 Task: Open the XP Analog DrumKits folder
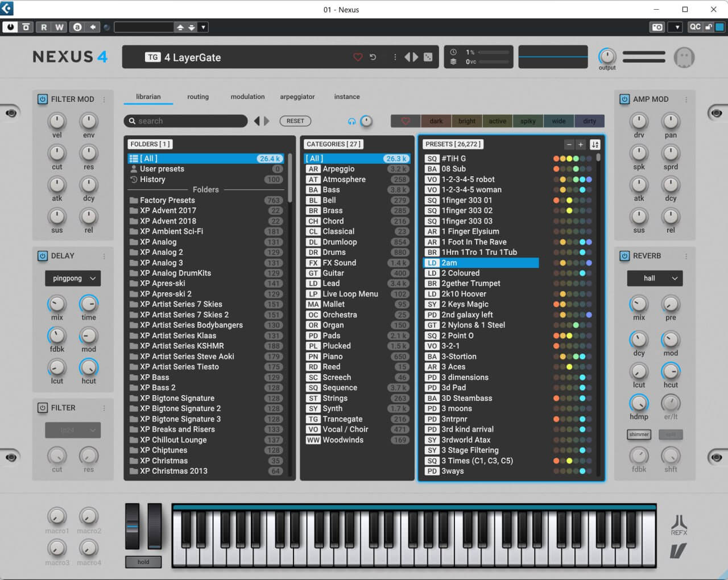pyautogui.click(x=206, y=273)
